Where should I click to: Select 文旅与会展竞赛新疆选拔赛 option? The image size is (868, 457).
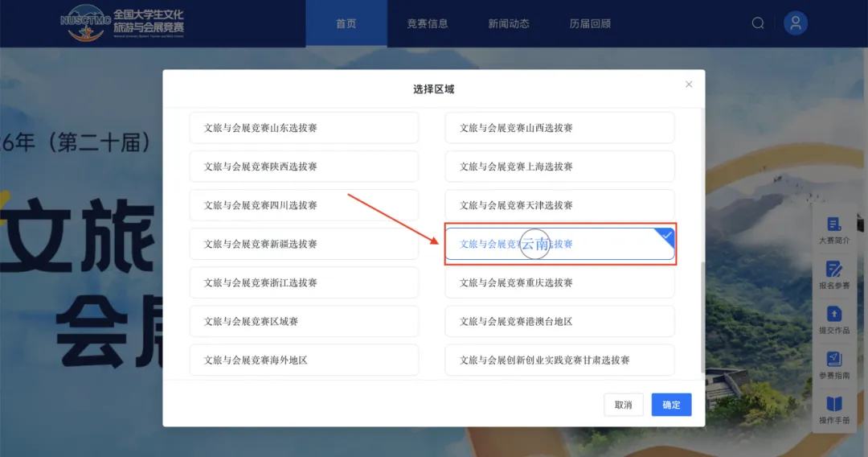[304, 245]
